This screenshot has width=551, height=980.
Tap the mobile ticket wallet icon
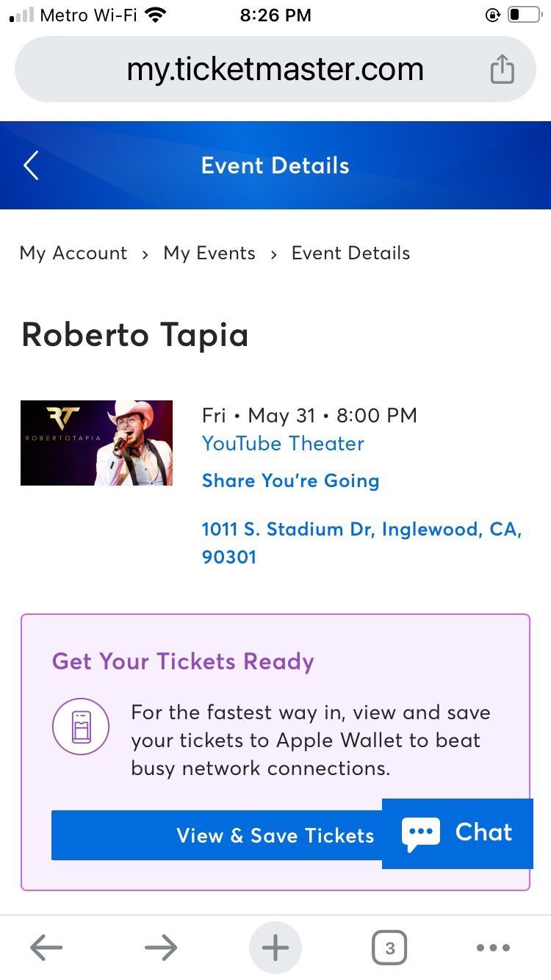[x=81, y=727]
